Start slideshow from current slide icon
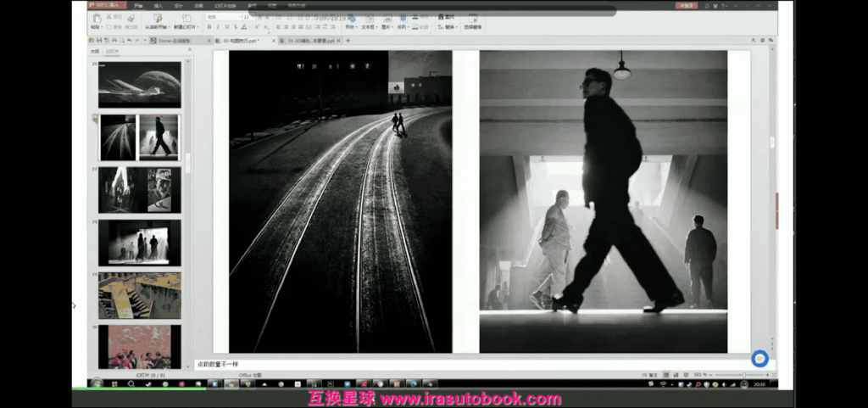 click(x=158, y=18)
